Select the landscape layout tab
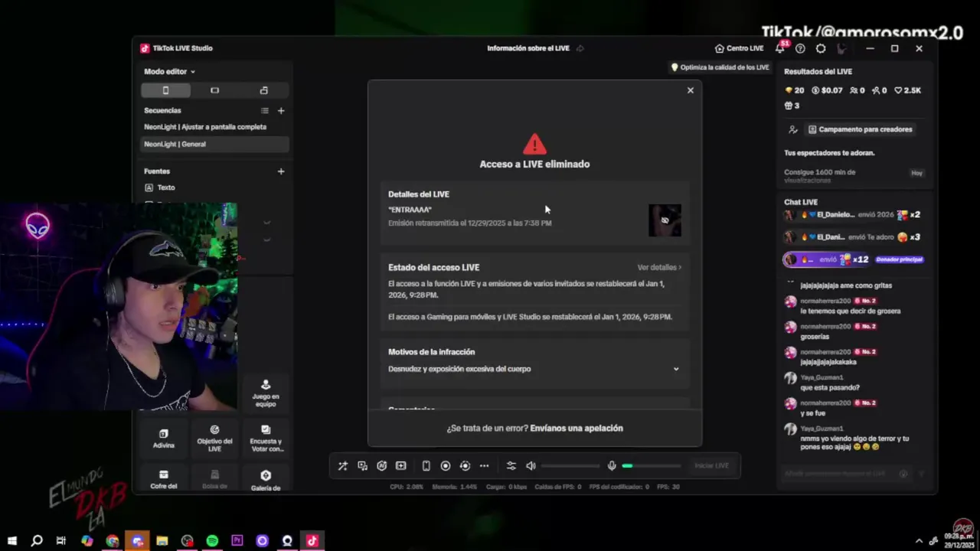 (214, 90)
